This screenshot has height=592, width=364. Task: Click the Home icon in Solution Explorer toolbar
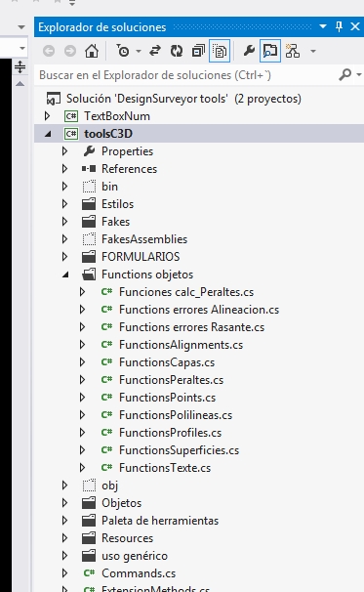(92, 51)
